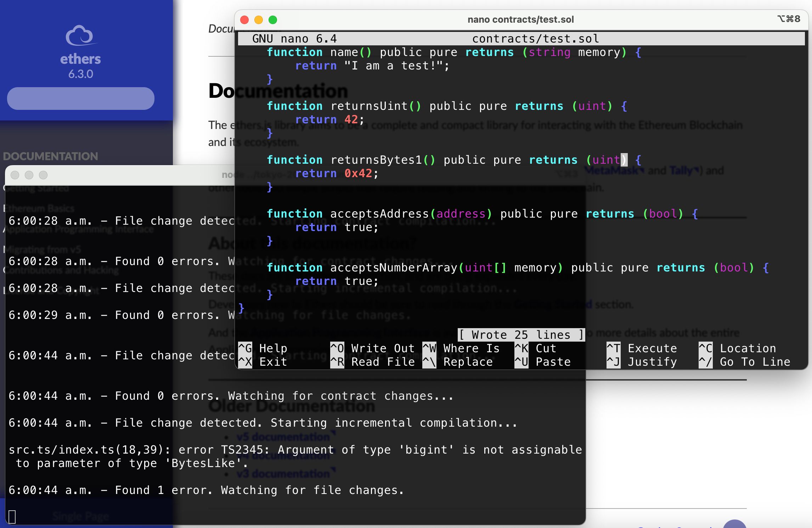The image size is (812, 528).
Task: Click the ^J Justify shortcut
Action: pos(642,362)
